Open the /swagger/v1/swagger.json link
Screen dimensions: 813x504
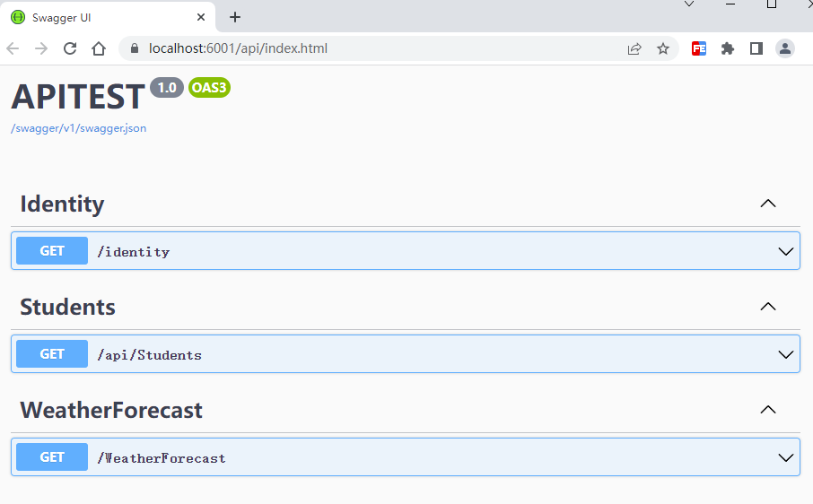pos(78,128)
